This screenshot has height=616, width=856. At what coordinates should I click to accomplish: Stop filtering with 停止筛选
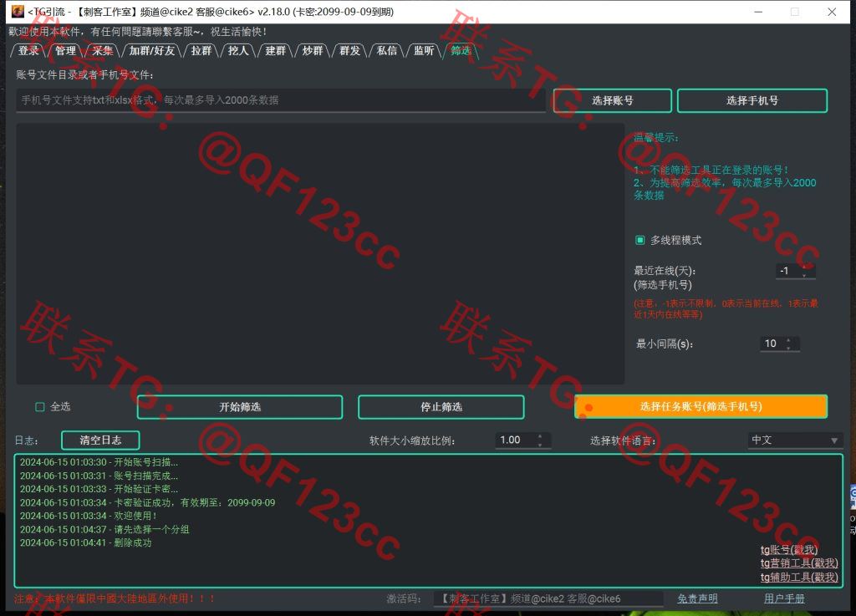tap(441, 407)
